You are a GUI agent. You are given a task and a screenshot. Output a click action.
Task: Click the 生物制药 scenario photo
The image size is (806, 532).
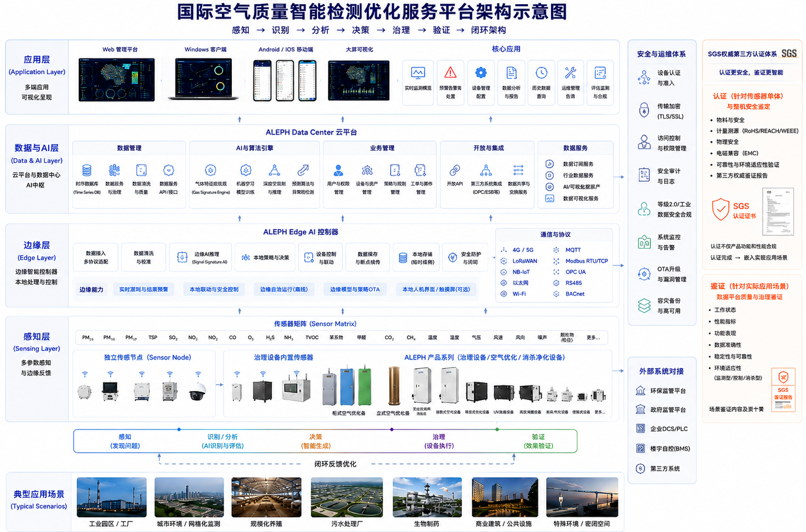[x=427, y=496]
